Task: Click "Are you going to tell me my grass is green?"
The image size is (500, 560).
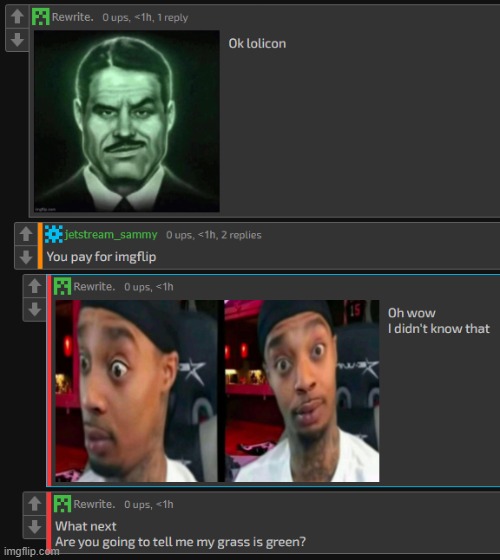Action: pos(180,542)
